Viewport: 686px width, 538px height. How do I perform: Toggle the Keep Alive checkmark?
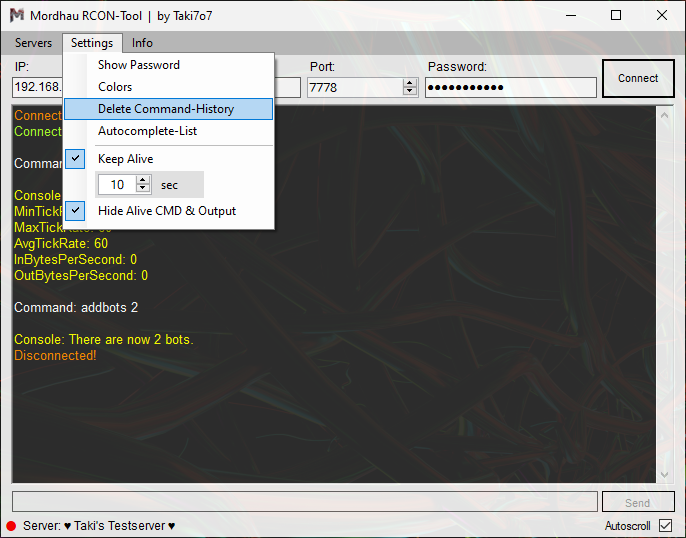point(75,158)
